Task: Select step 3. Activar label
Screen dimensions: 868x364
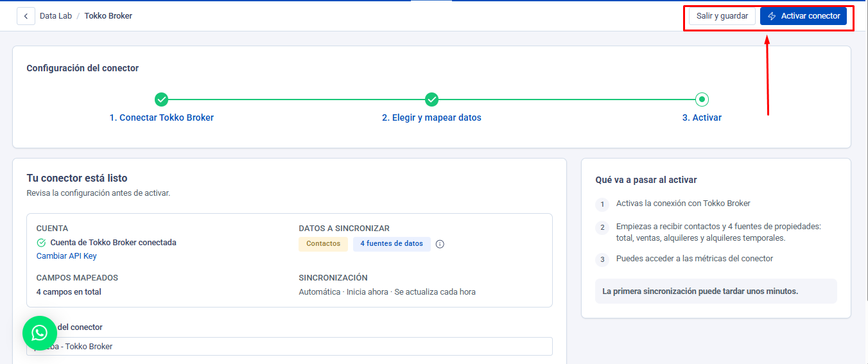Action: coord(702,118)
